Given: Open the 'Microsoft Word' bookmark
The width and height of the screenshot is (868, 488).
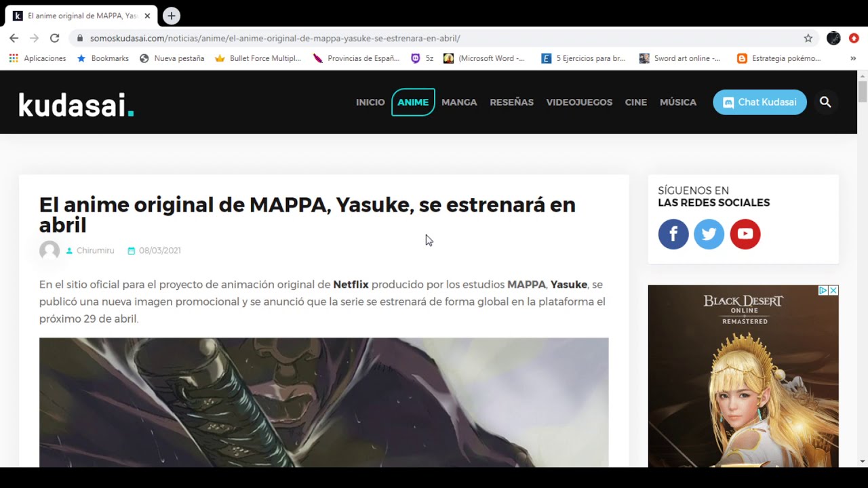Looking at the screenshot, I should (484, 58).
